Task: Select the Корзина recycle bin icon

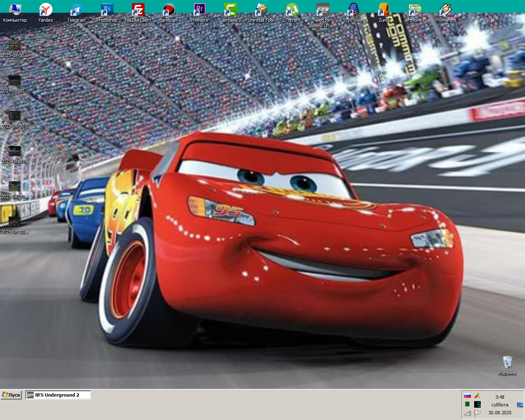Action: tap(507, 365)
